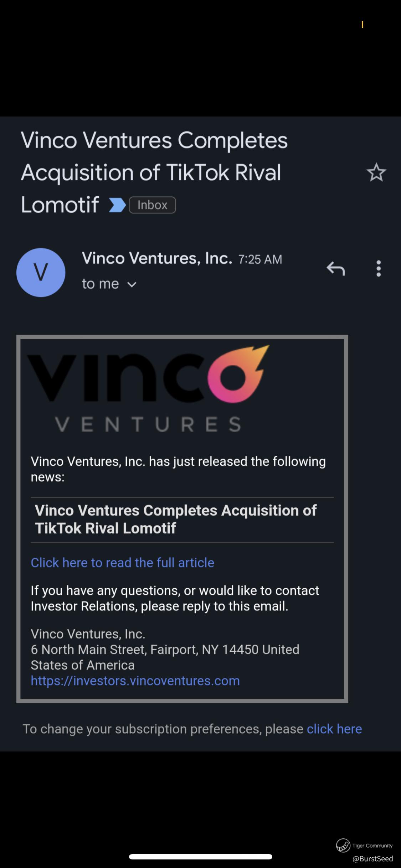Viewport: 401px width, 868px height.
Task: Tap the Tiger Community watermark icon
Action: pyautogui.click(x=343, y=845)
